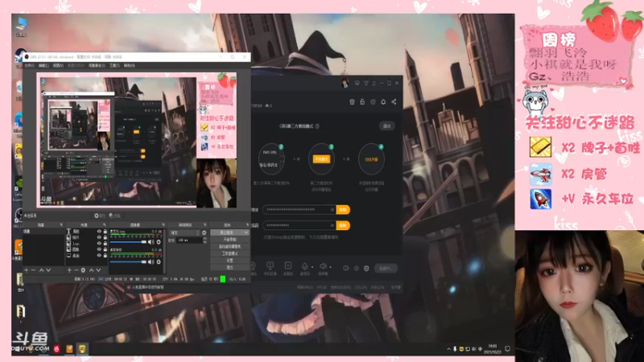The image size is (644, 362).
Task: Expand microphone options arrow in Douyu toolbar
Action: click(x=312, y=267)
